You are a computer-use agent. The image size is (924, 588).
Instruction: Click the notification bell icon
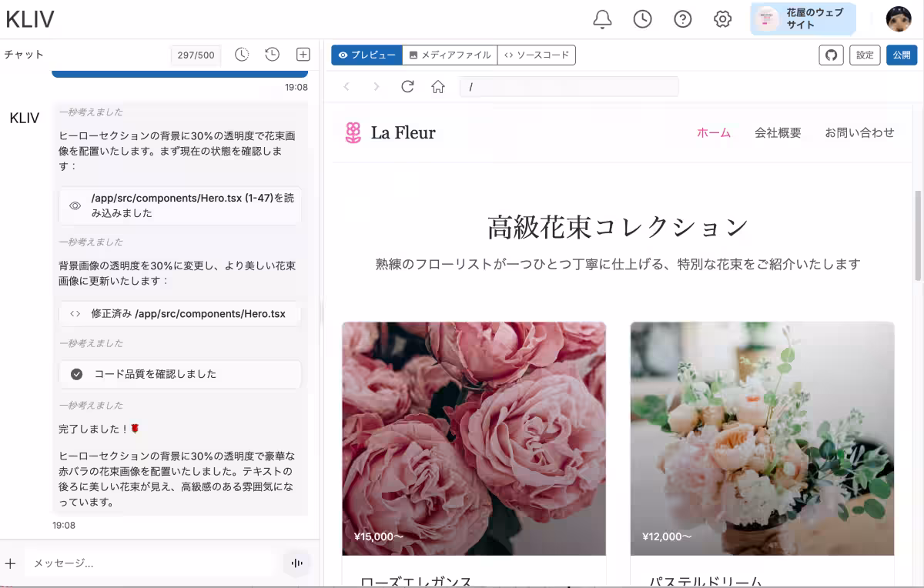tap(602, 19)
